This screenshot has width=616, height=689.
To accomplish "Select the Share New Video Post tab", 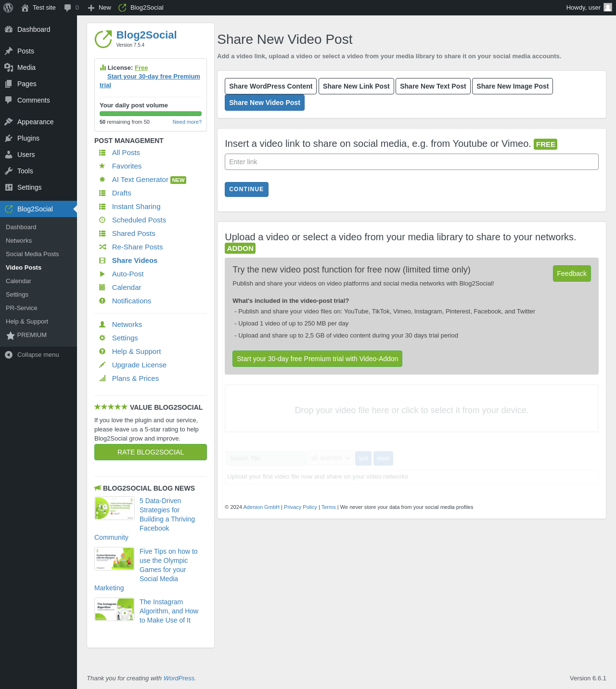I will click(265, 103).
